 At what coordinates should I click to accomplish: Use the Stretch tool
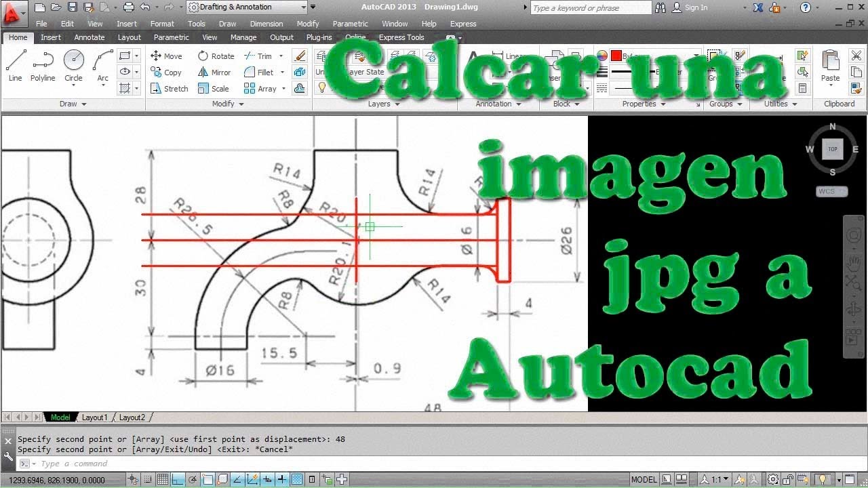coord(169,89)
